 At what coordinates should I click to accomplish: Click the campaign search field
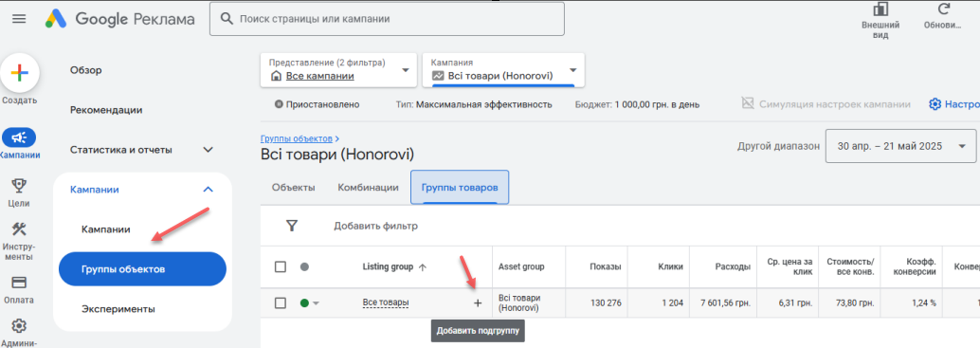(387, 19)
